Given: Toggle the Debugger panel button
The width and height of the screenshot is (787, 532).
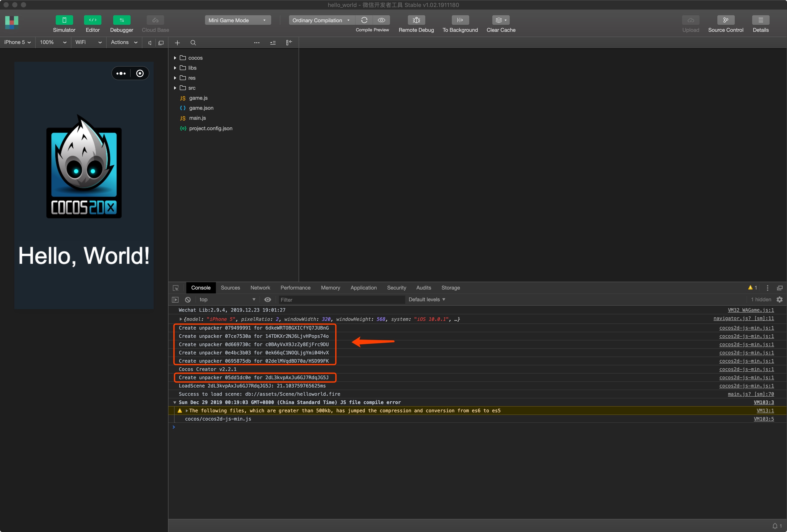Looking at the screenshot, I should (122, 20).
